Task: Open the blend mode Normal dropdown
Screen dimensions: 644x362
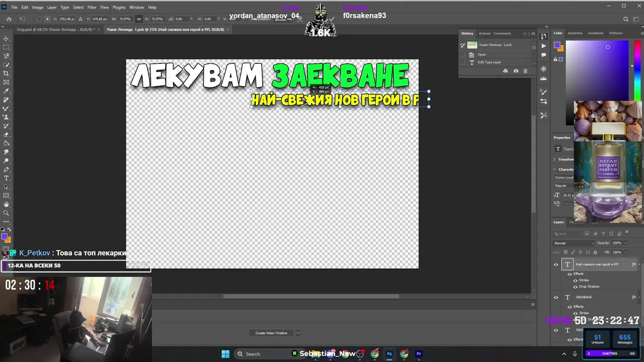Action: pos(574,243)
